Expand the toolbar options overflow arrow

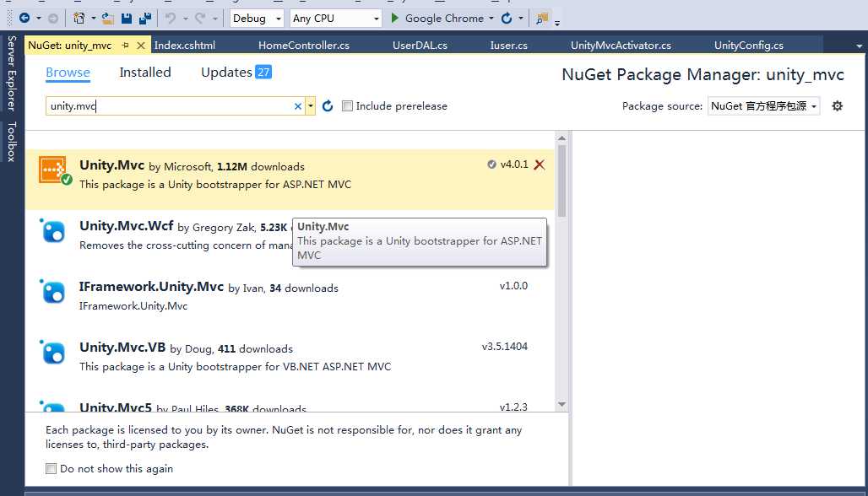click(x=557, y=22)
